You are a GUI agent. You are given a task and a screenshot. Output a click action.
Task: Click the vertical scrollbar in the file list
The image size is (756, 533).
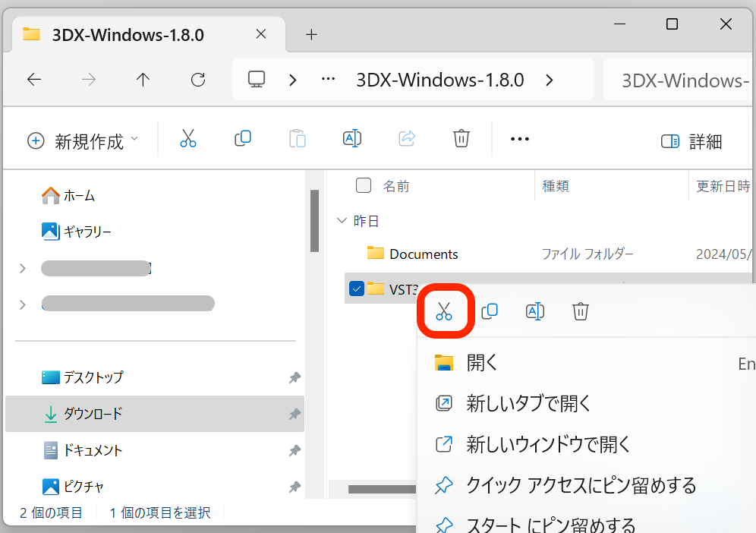point(314,220)
